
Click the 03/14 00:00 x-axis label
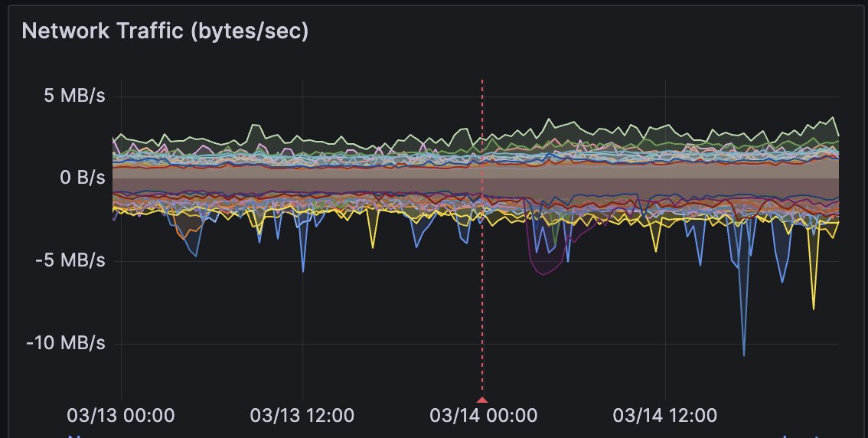[x=483, y=416]
